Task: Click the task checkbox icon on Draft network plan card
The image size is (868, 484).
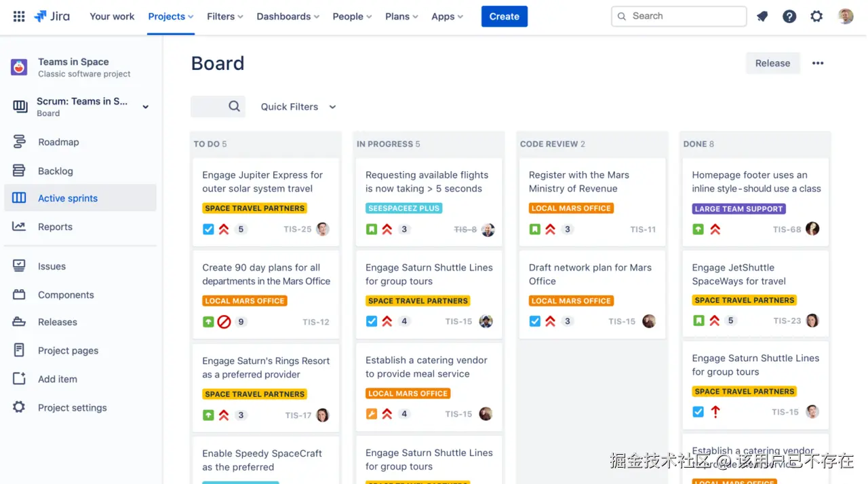Action: tap(535, 321)
